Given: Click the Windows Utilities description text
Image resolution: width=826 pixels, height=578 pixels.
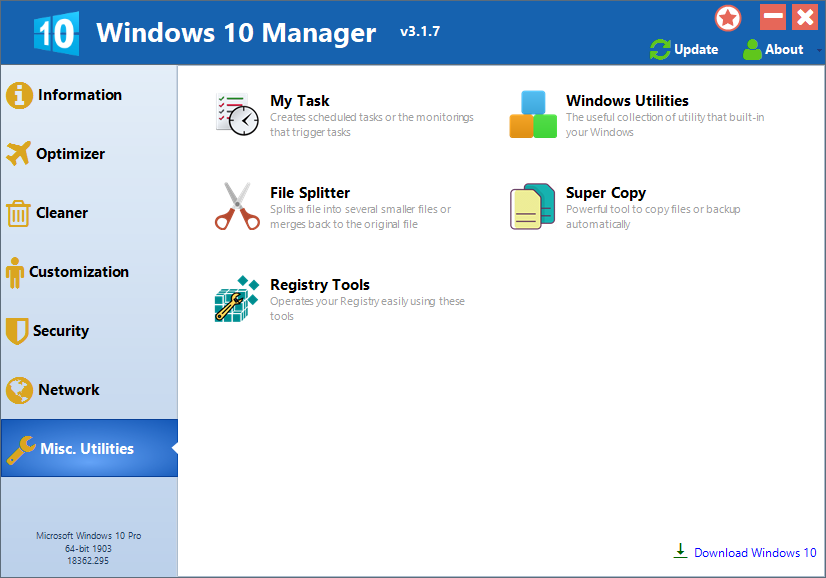Looking at the screenshot, I should coord(665,125).
